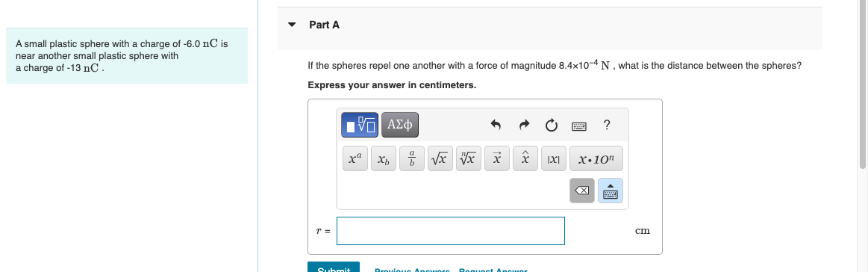
Task: Reset the answer with the circular arrow
Action: [552, 126]
